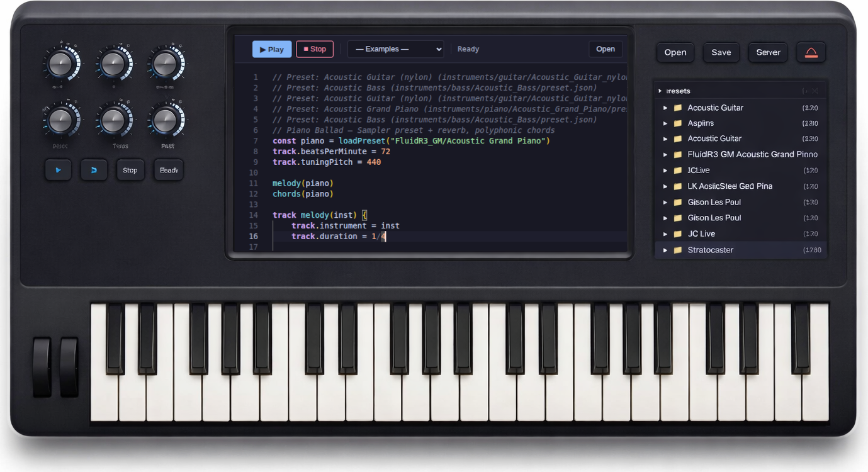Open the Examples dropdown
This screenshot has height=472, width=868.
click(395, 48)
